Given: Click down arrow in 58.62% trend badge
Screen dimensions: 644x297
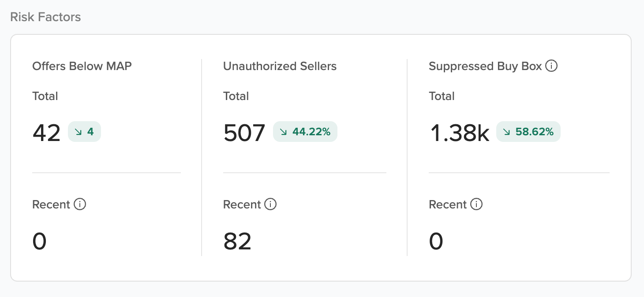Looking at the screenshot, I should [507, 132].
